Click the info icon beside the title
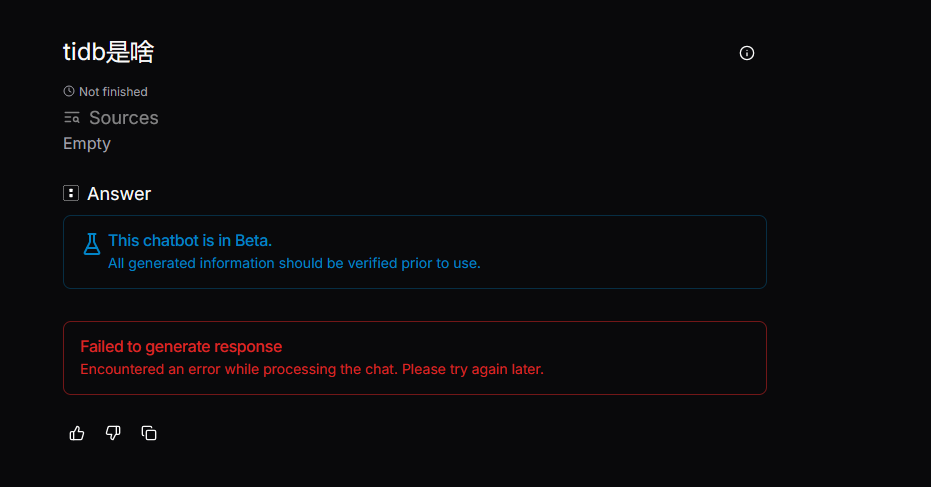Viewport: 931px width, 487px height. tap(747, 53)
